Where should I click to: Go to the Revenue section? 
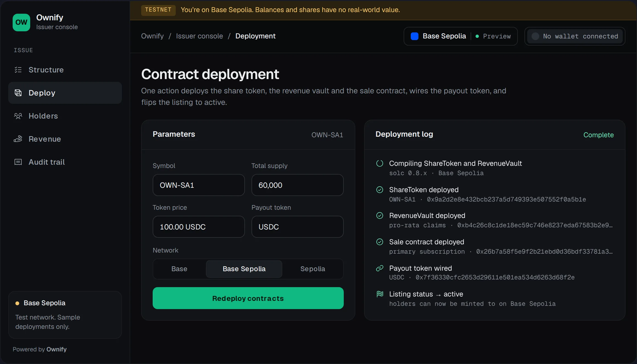coord(65,139)
